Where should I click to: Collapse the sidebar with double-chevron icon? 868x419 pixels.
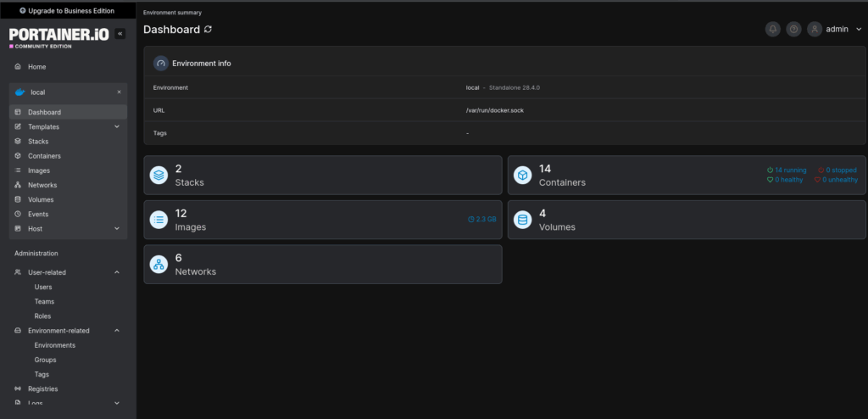tap(120, 34)
